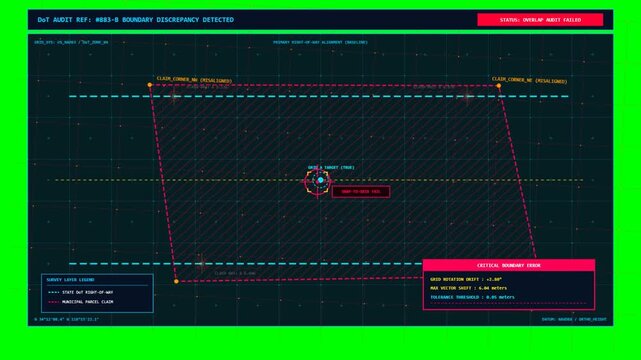
Task: Select the southwest orange claim corner node
Action: (x=176, y=281)
